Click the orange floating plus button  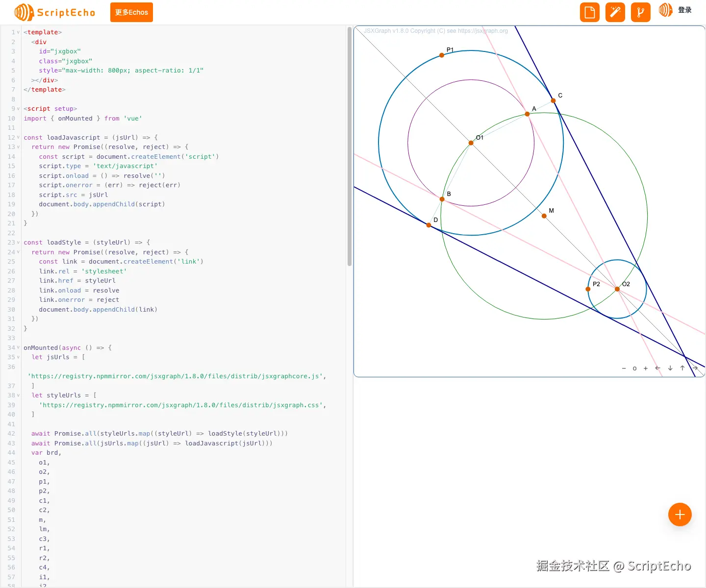click(x=680, y=514)
